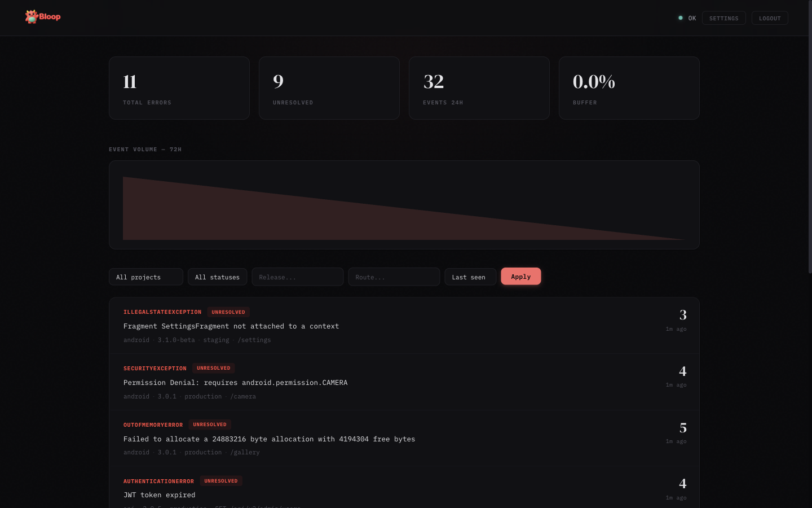Click the EVENTS 24H stat card

point(479,87)
